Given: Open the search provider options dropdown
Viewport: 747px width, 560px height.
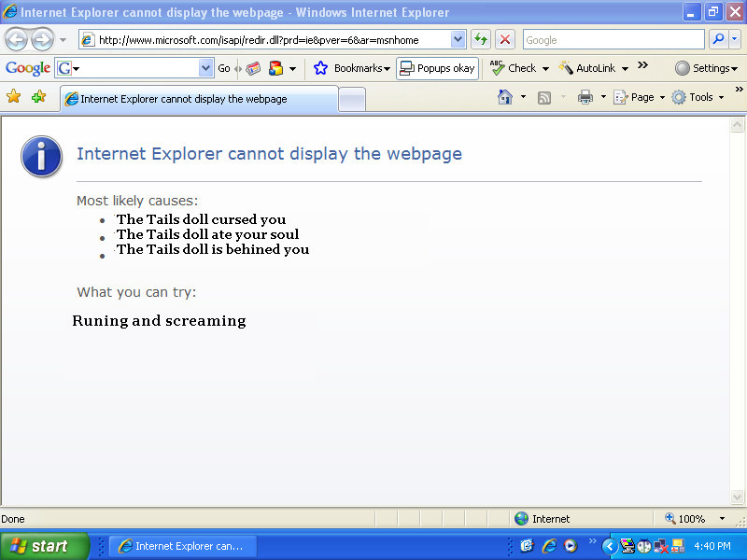Looking at the screenshot, I should pyautogui.click(x=735, y=39).
